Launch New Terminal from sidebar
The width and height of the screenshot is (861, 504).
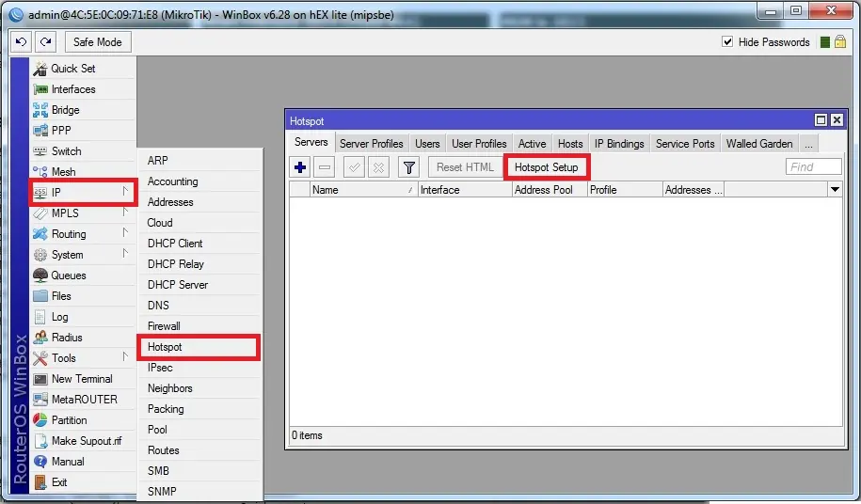coord(83,379)
